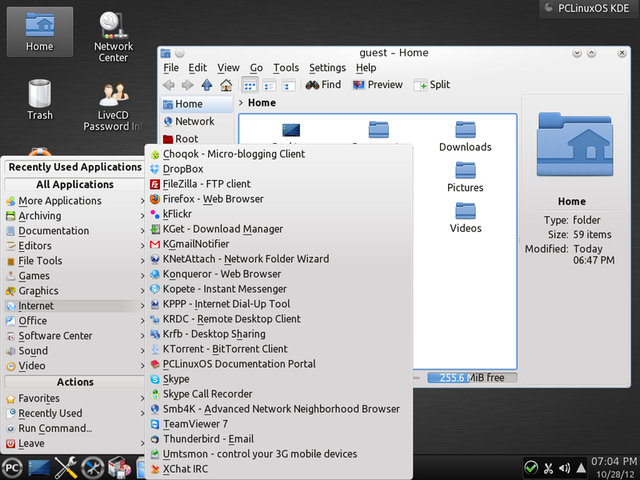Click the PC start menu button
This screenshot has height=480, width=640.
pos(12,468)
